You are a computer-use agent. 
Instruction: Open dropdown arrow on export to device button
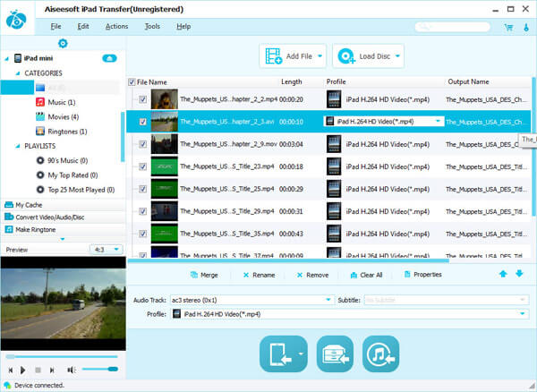pyautogui.click(x=302, y=354)
